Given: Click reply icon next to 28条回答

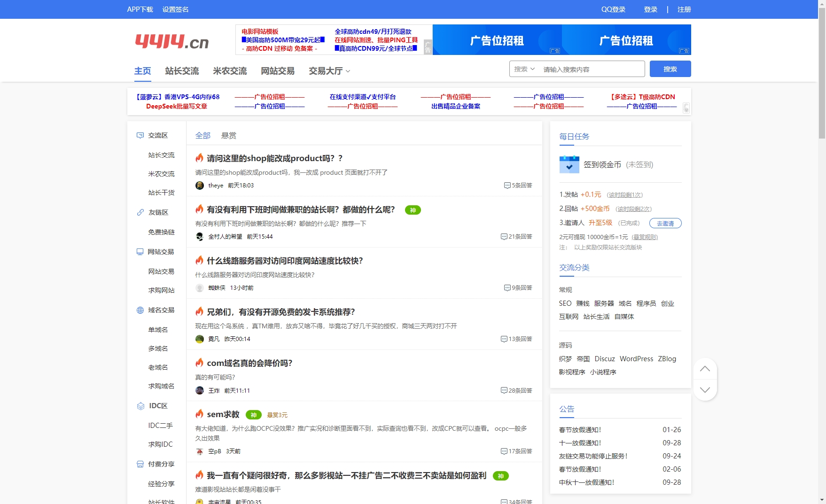Looking at the screenshot, I should click(x=504, y=391).
